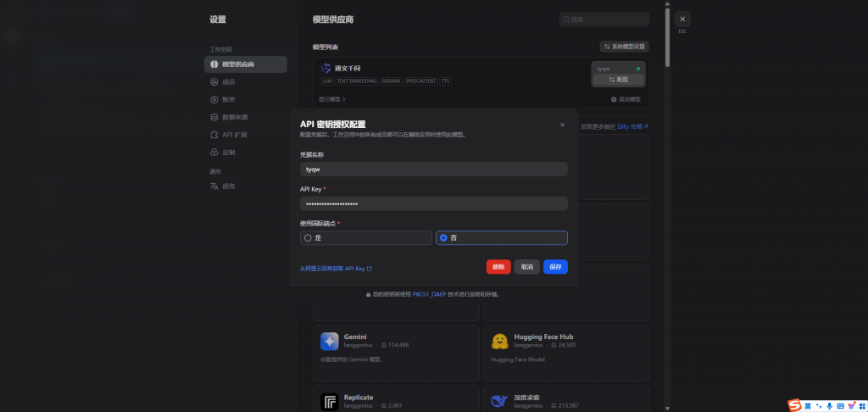Screen dimensions: 868x412
Task: Click the blue 保存 button
Action: point(555,266)
